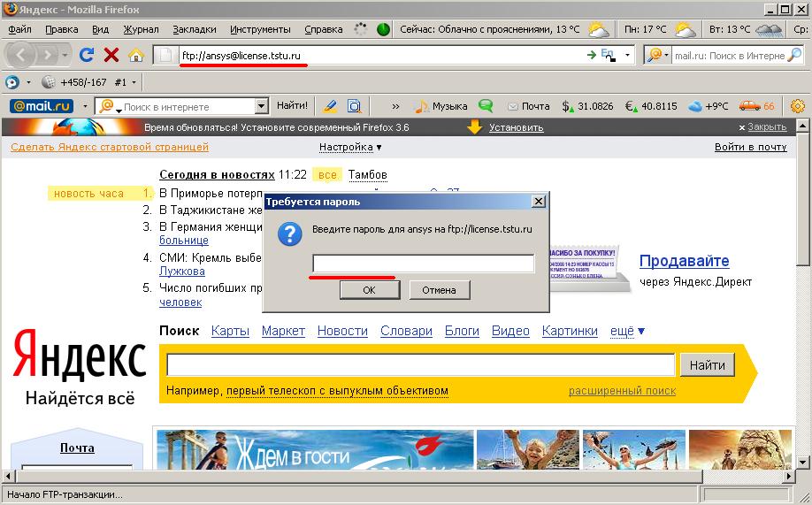The image size is (812, 505).
Task: Click the @mail.ru logo button
Action: click(x=42, y=106)
